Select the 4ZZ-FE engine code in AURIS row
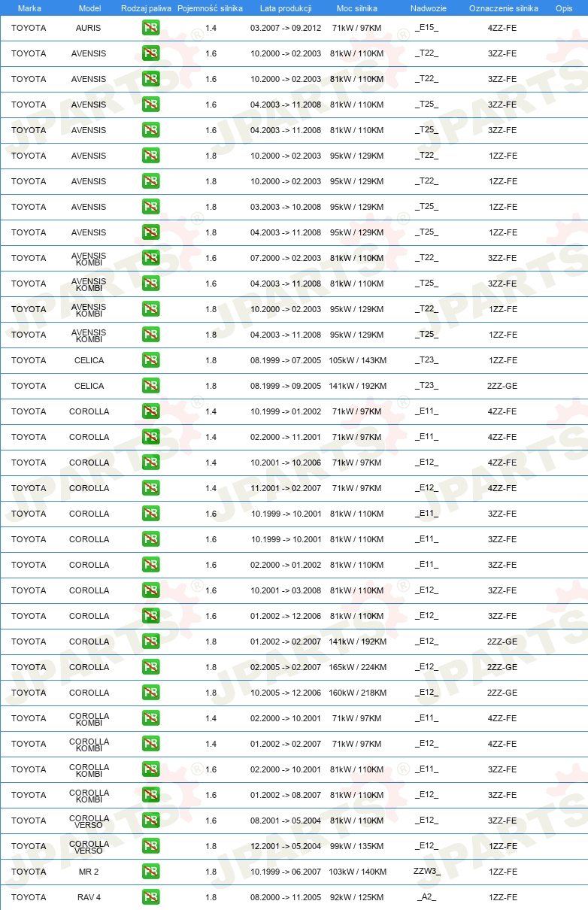Screen dimensions: 588x910 [x=502, y=28]
